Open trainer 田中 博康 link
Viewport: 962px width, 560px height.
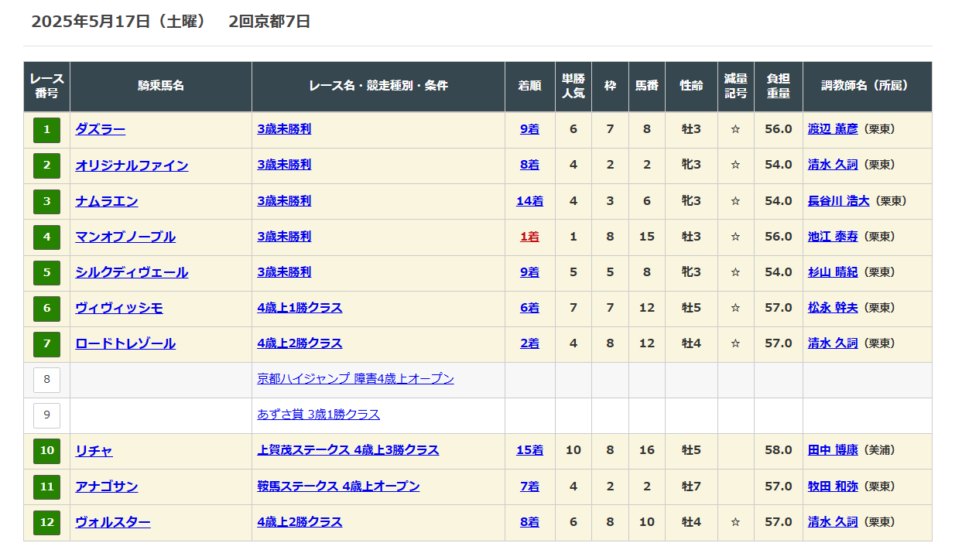(833, 450)
